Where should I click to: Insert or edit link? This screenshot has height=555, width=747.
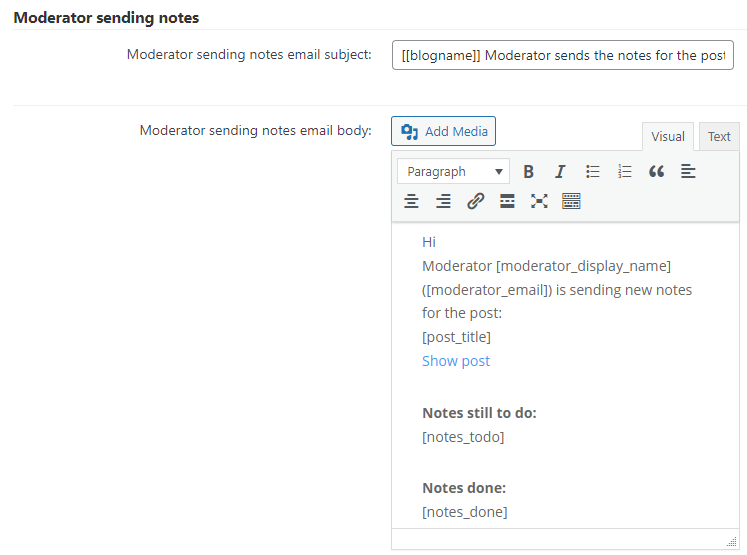coord(475,201)
